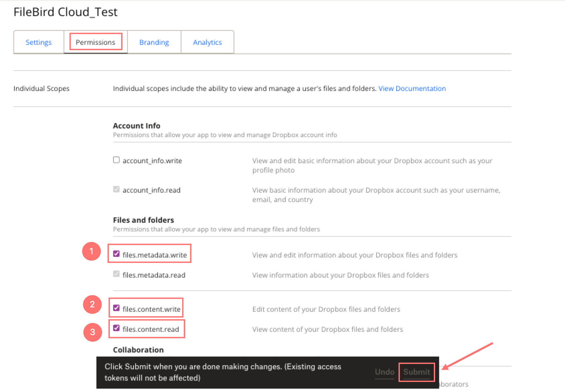The width and height of the screenshot is (565, 392).
Task: Open the Settings tab
Action: tap(38, 42)
